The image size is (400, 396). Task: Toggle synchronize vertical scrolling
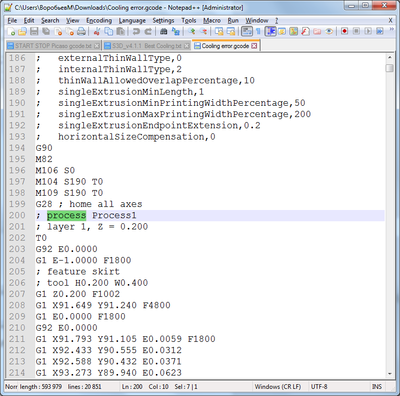(219, 32)
